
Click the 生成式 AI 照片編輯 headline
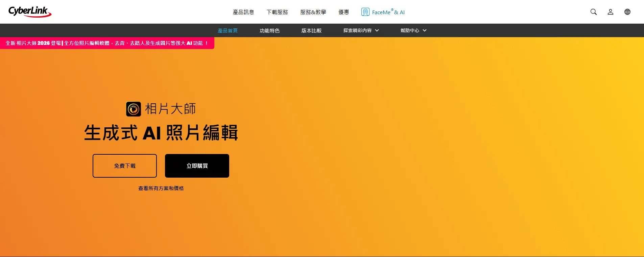click(x=161, y=132)
